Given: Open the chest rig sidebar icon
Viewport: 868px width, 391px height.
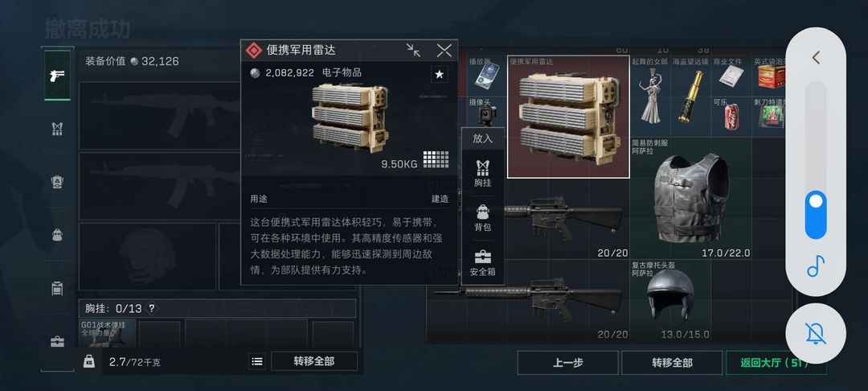Looking at the screenshot, I should [58, 129].
